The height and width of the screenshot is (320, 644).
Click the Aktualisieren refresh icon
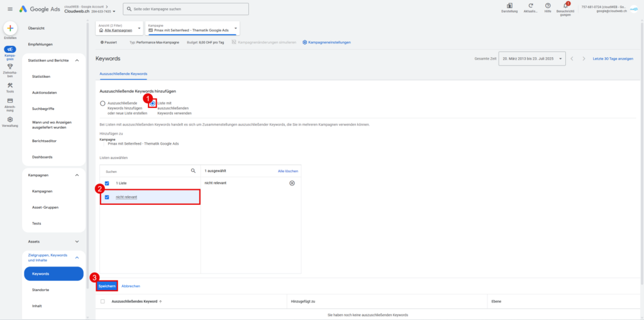coord(530,6)
